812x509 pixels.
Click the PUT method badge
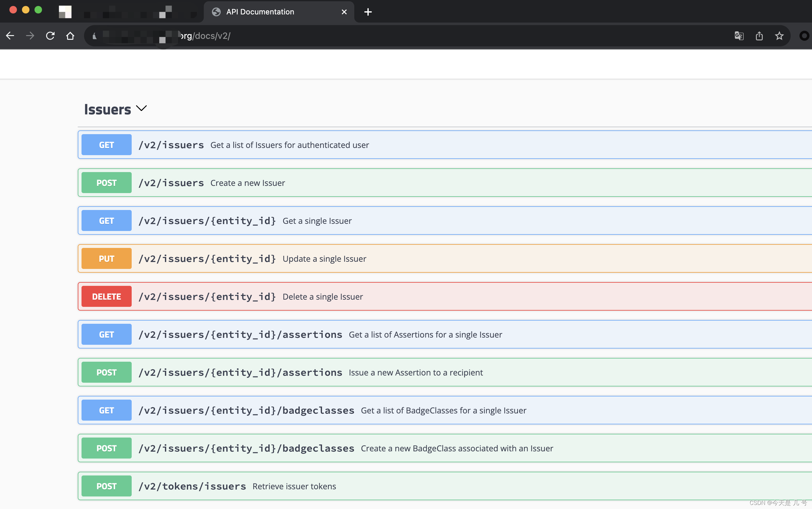(x=106, y=259)
